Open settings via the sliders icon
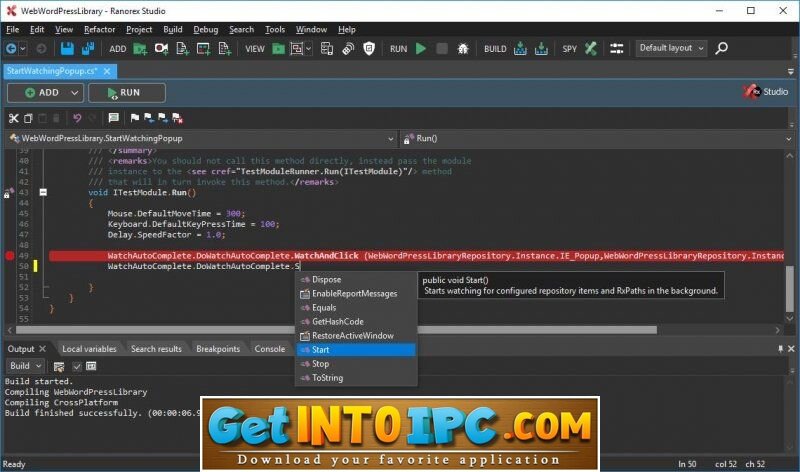Image resolution: width=800 pixels, height=472 pixels. 616,48
